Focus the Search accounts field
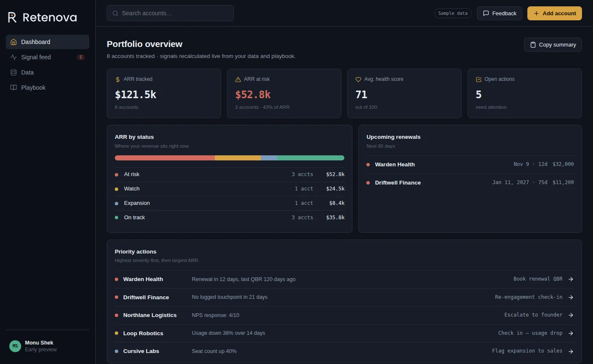 170,13
